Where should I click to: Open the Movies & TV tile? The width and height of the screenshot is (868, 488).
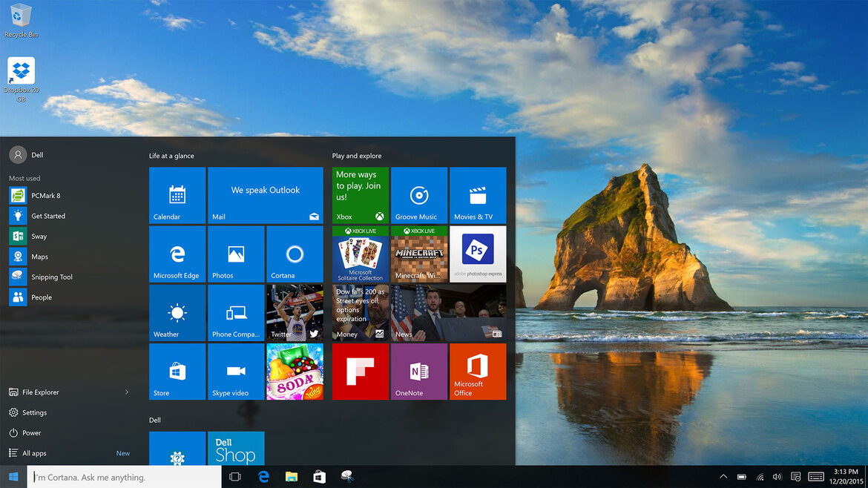[x=478, y=195]
